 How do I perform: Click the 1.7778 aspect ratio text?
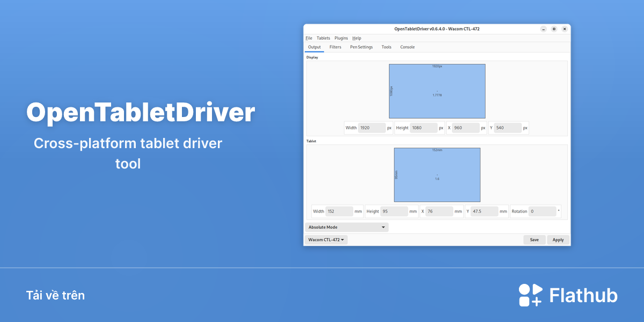[437, 95]
